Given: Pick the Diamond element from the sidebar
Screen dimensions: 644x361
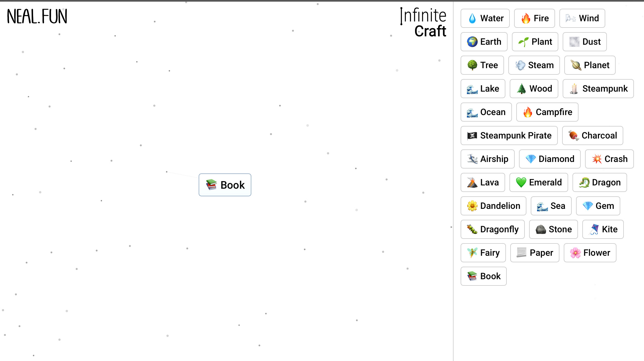Looking at the screenshot, I should [549, 159].
